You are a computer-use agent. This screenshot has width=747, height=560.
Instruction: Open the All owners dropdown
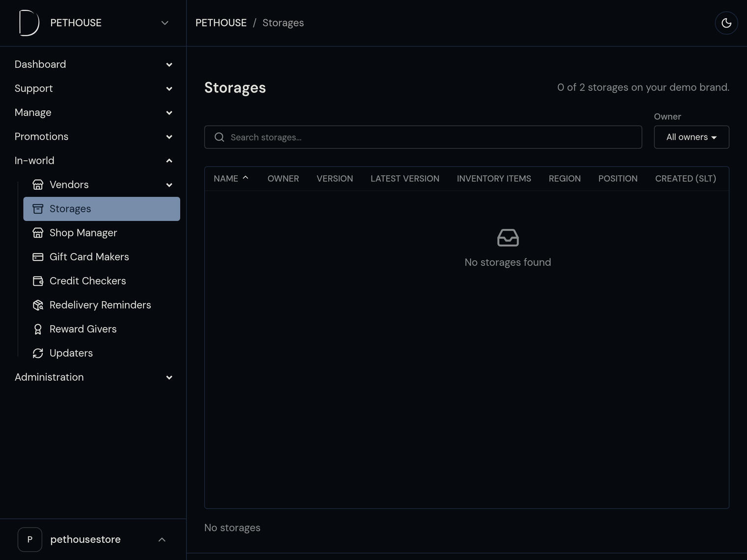tap(691, 137)
